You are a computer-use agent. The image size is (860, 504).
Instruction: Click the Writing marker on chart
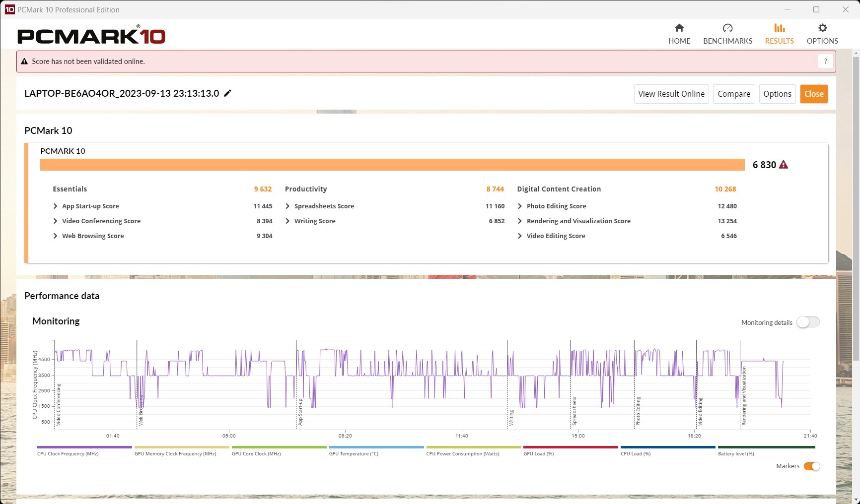point(511,418)
